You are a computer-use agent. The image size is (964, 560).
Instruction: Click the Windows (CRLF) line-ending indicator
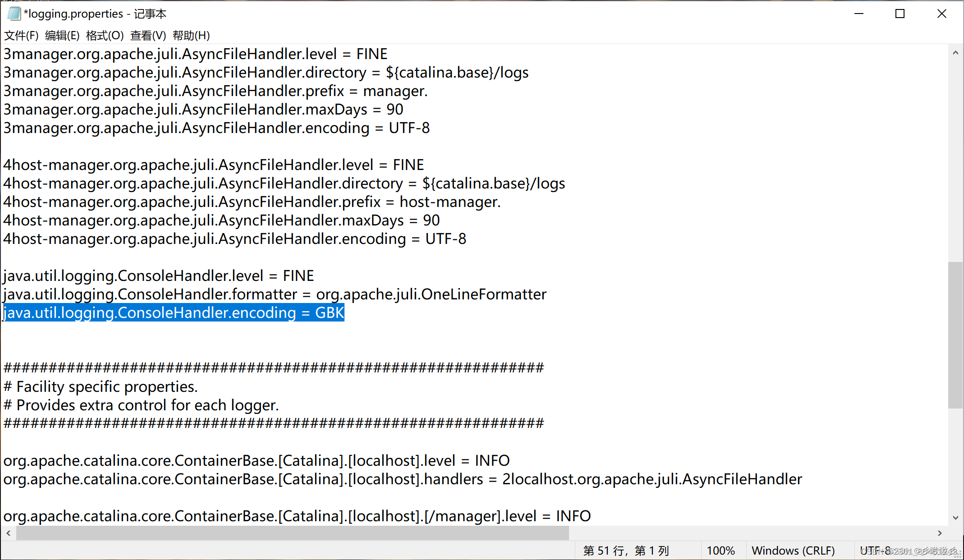793,550
